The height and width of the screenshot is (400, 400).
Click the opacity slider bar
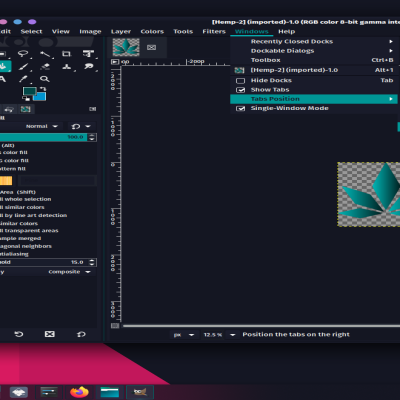43,137
